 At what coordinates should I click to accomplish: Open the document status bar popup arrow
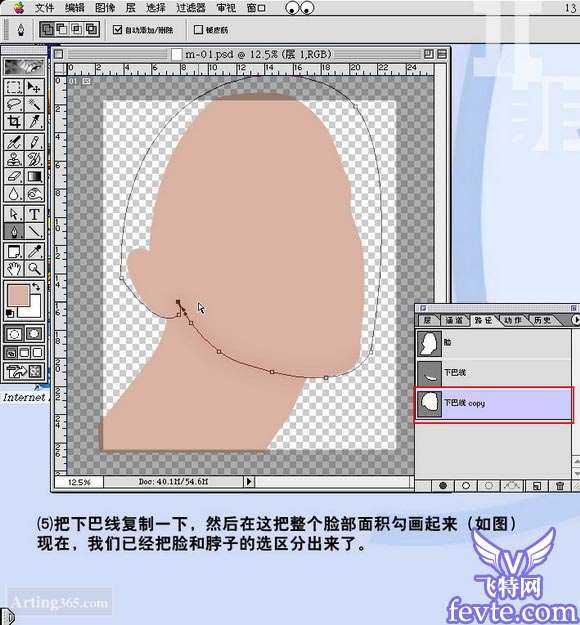click(x=249, y=482)
